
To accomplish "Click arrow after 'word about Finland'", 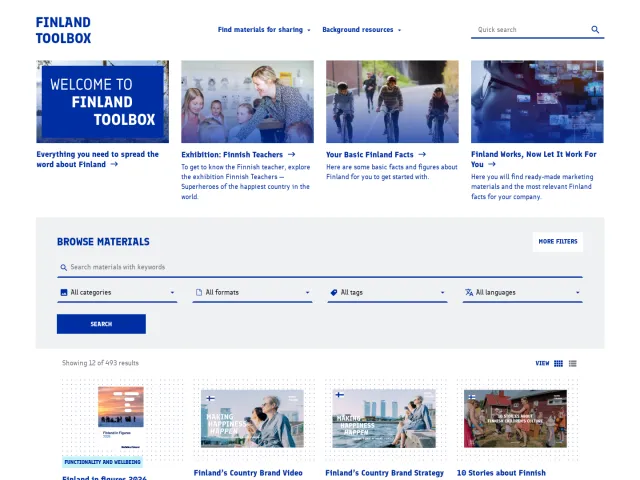I will tap(114, 164).
